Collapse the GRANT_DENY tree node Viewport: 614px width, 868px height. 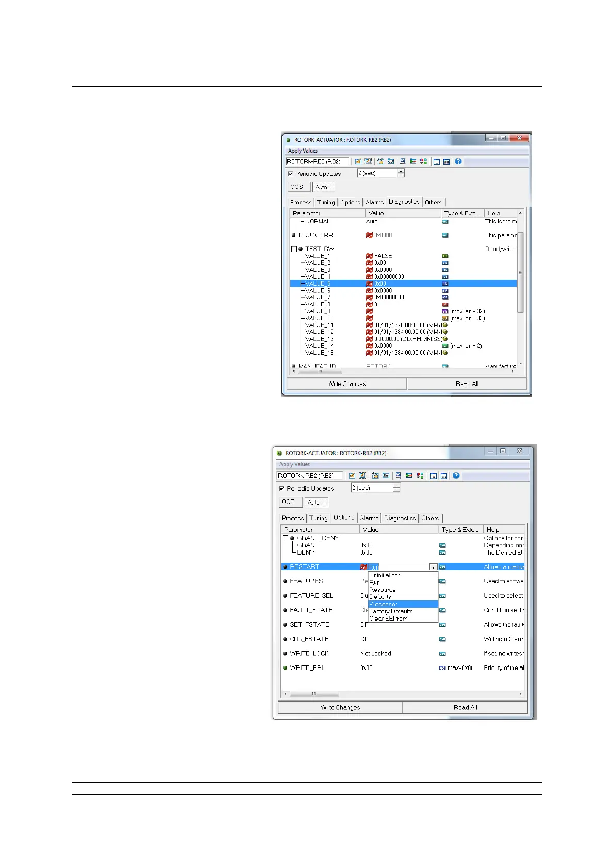pyautogui.click(x=285, y=538)
